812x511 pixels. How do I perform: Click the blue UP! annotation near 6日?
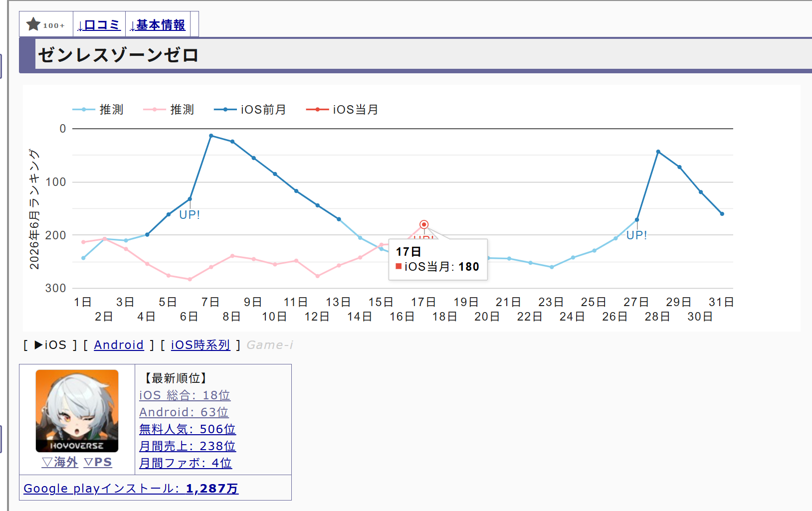[x=190, y=215]
